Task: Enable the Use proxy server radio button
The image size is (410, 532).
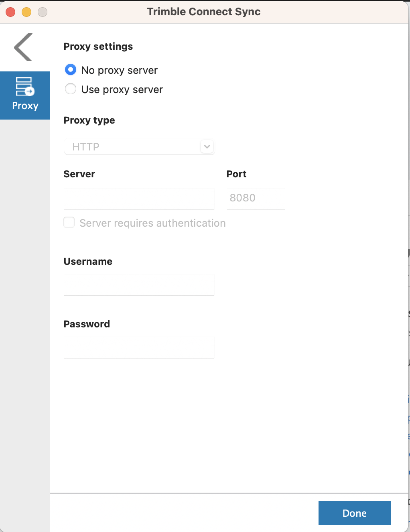Action: [x=71, y=89]
